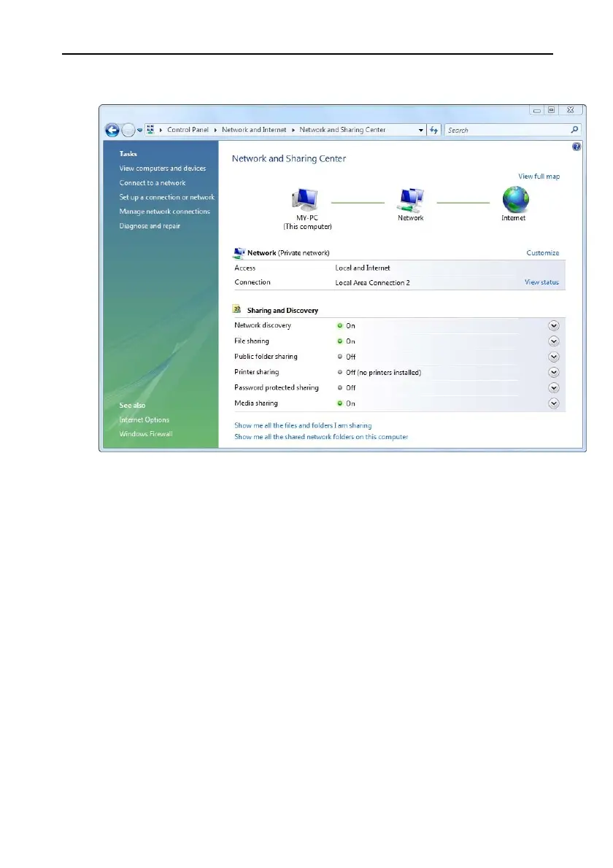Click the Search input field
This screenshot has height=868, width=613.
[x=506, y=130]
